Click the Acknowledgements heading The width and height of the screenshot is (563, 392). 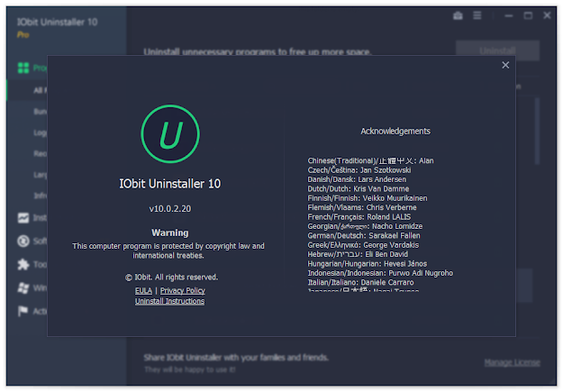pyautogui.click(x=395, y=132)
